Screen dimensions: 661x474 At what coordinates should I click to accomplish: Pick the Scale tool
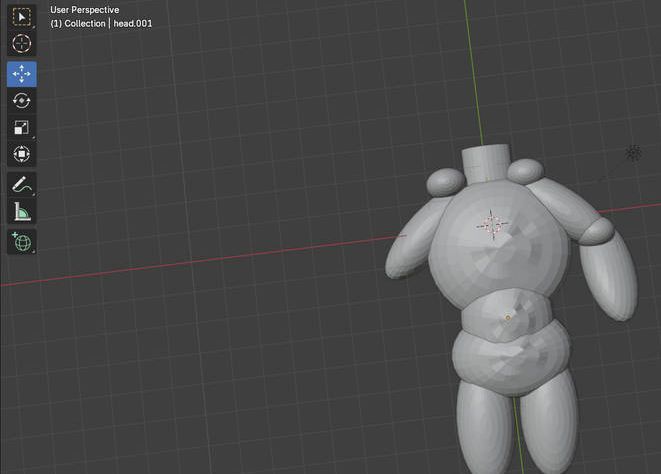[21, 127]
